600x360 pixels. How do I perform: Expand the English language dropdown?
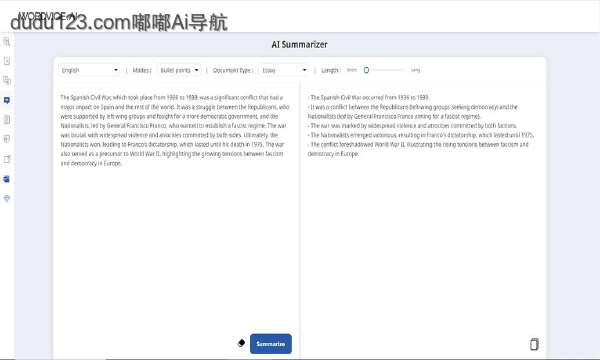click(x=90, y=70)
